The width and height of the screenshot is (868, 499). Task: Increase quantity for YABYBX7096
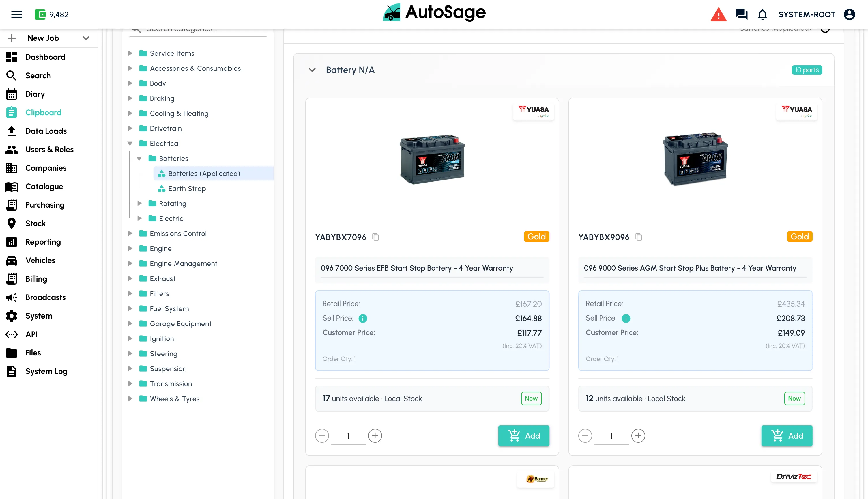click(375, 435)
